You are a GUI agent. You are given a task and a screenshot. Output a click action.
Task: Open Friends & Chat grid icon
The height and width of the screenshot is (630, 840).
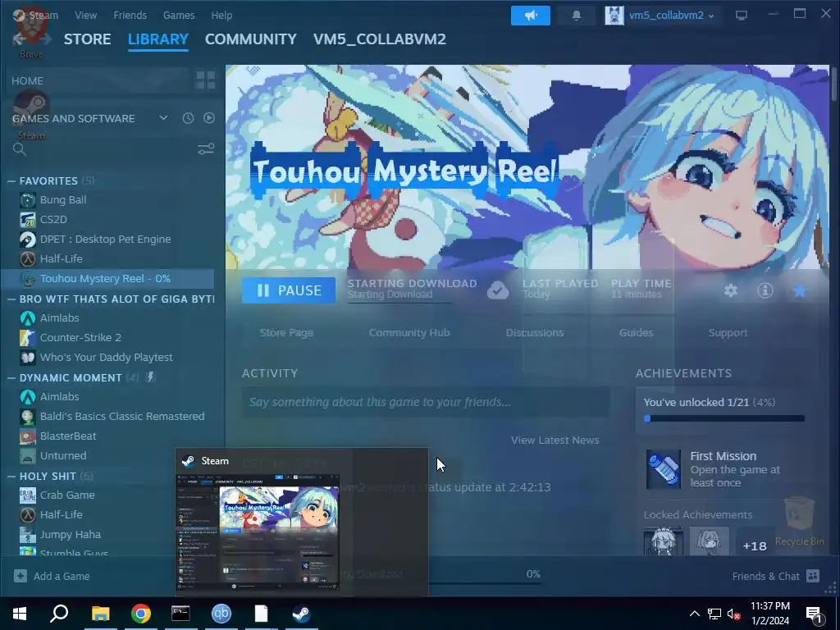[813, 576]
